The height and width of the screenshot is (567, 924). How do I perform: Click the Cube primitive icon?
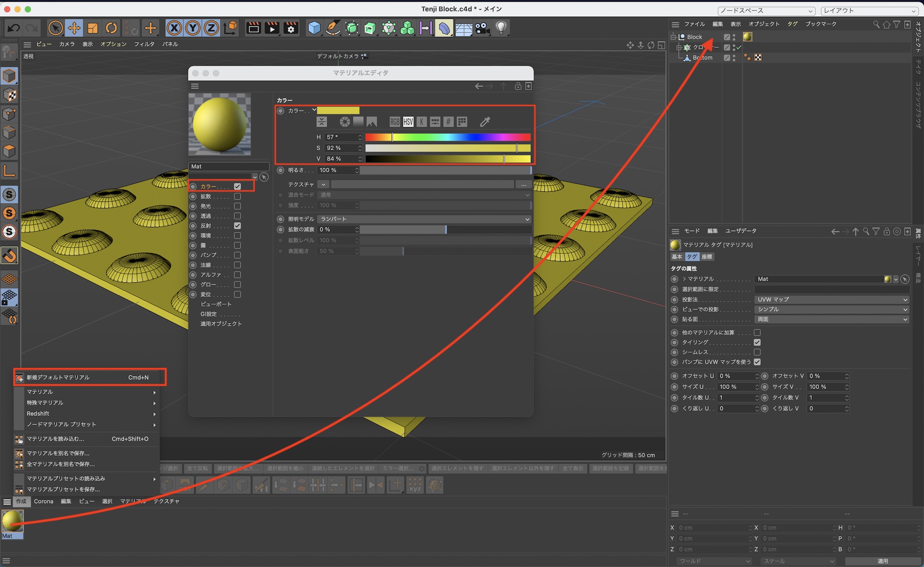click(x=314, y=28)
